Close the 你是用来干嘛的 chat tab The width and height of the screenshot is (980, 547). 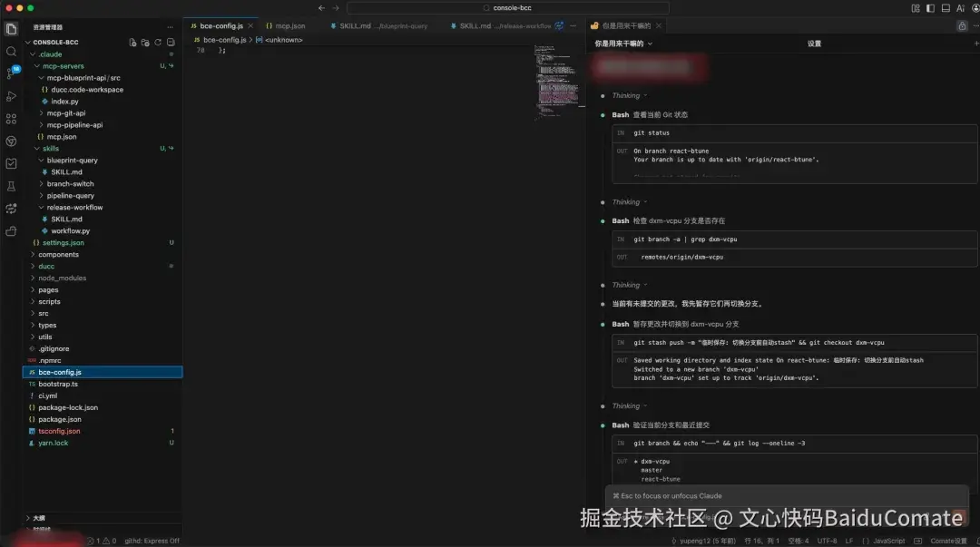coord(659,25)
